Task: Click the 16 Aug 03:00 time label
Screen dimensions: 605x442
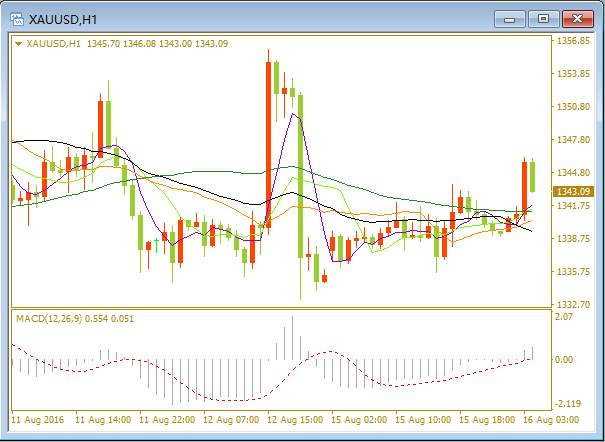Action: click(551, 420)
